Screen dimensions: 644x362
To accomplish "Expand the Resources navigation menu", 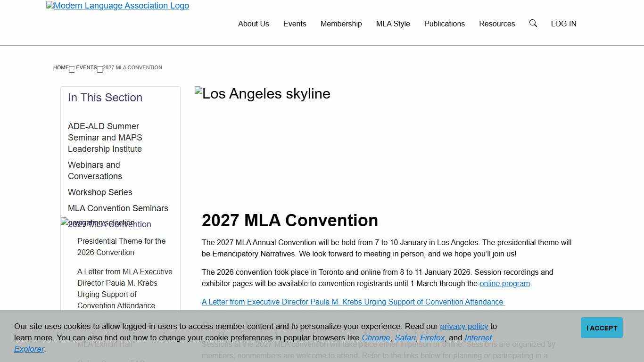I will coord(497,24).
